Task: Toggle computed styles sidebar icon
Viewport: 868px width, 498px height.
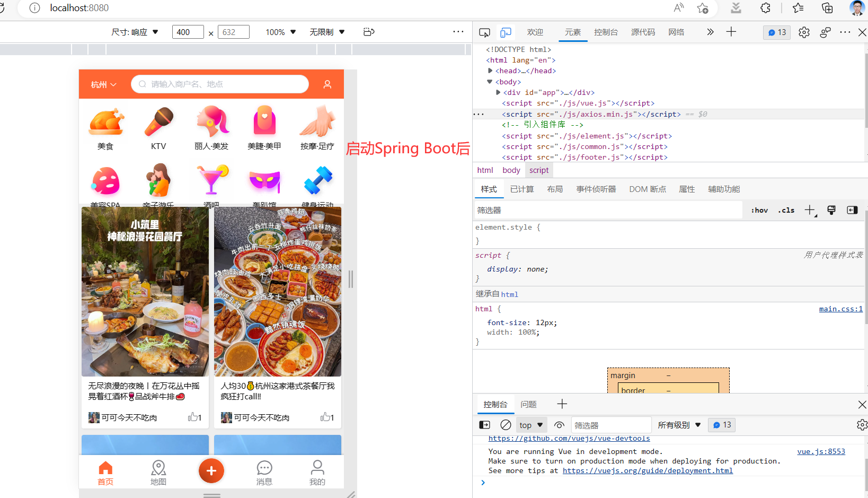Action: pyautogui.click(x=852, y=211)
